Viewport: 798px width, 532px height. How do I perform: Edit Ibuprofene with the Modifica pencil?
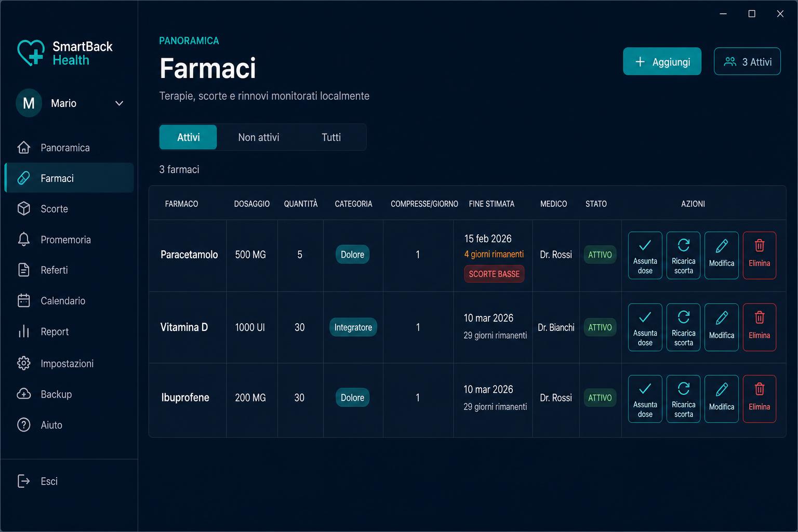tap(722, 399)
